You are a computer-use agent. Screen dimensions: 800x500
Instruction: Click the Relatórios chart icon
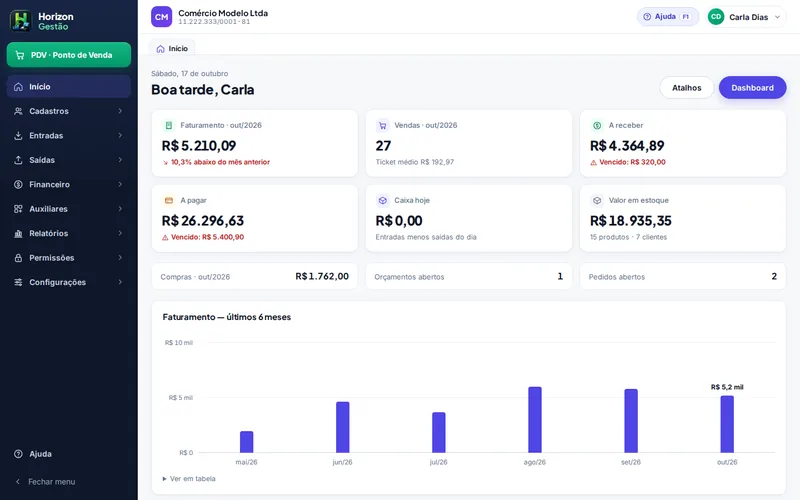(x=18, y=234)
